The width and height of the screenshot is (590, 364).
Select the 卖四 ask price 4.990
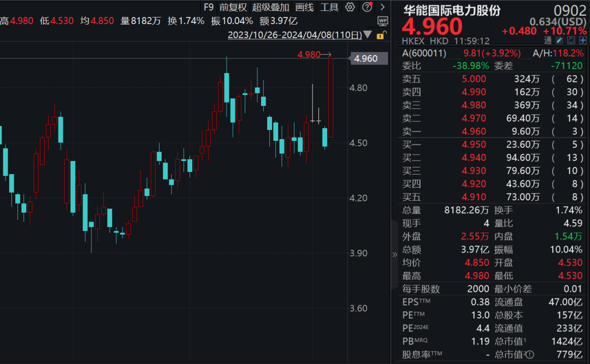coord(474,92)
